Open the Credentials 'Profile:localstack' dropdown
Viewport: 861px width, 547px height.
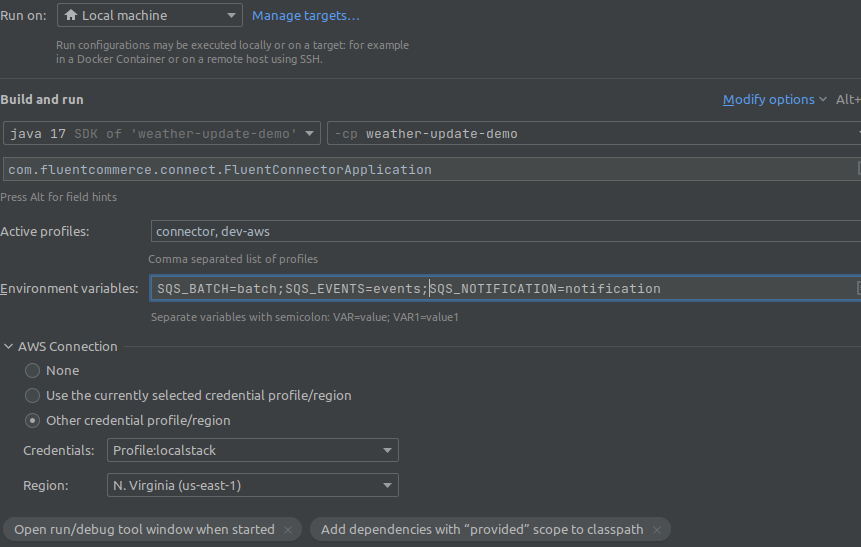pyautogui.click(x=252, y=451)
